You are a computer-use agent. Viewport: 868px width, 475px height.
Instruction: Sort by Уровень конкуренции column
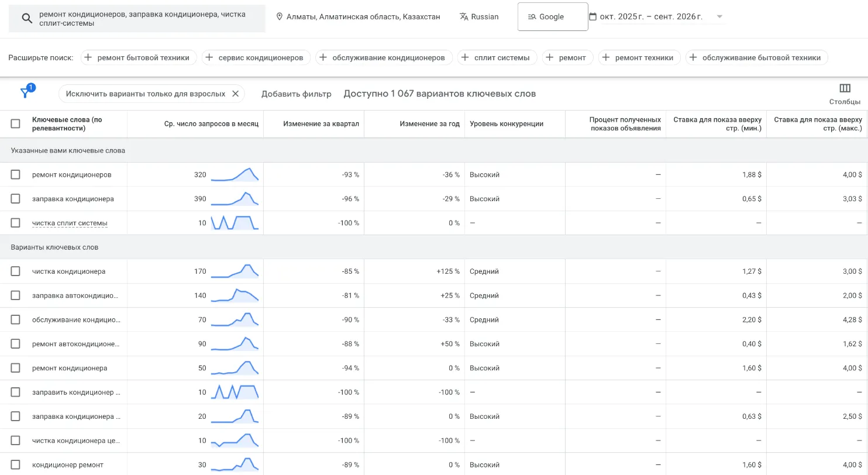pos(507,124)
